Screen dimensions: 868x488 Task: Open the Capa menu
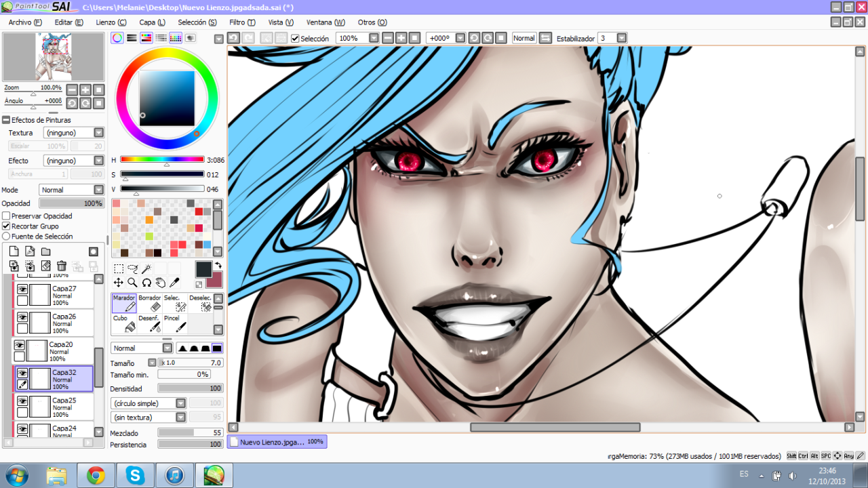152,22
